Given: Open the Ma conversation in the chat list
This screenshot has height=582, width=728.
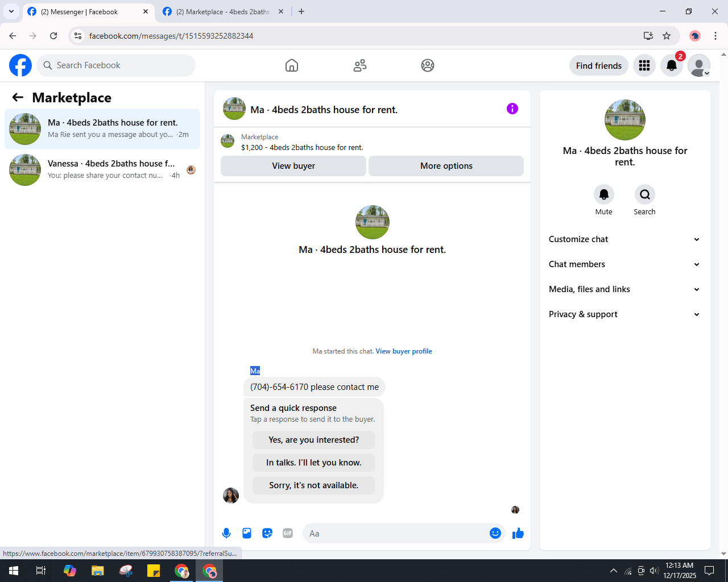Looking at the screenshot, I should pyautogui.click(x=102, y=129).
